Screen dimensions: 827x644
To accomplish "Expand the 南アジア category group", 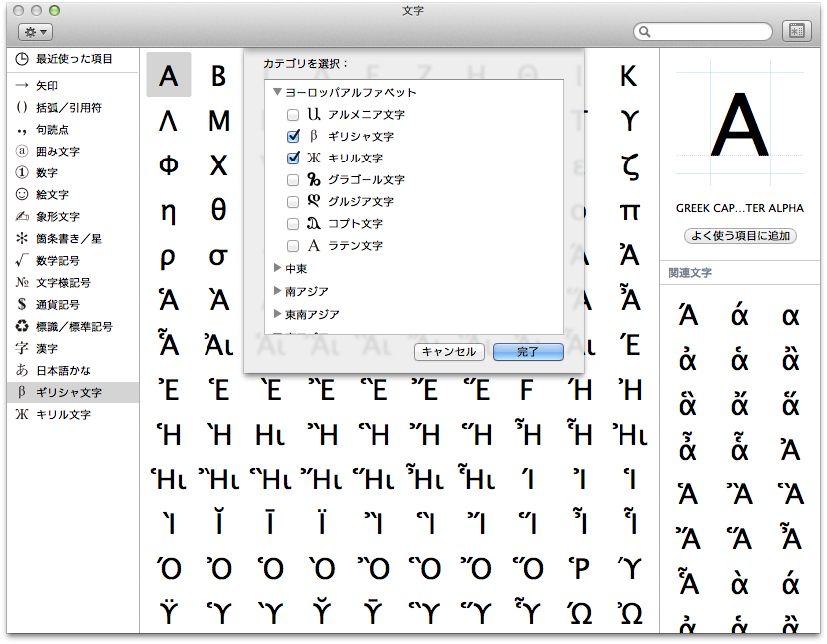I will click(278, 291).
